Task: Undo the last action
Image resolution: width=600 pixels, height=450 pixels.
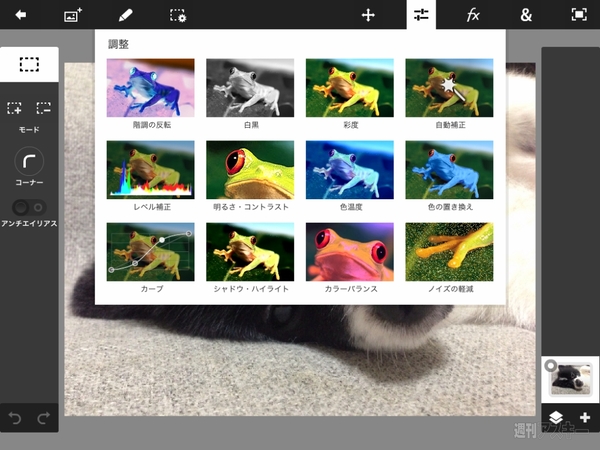Action: point(15,418)
